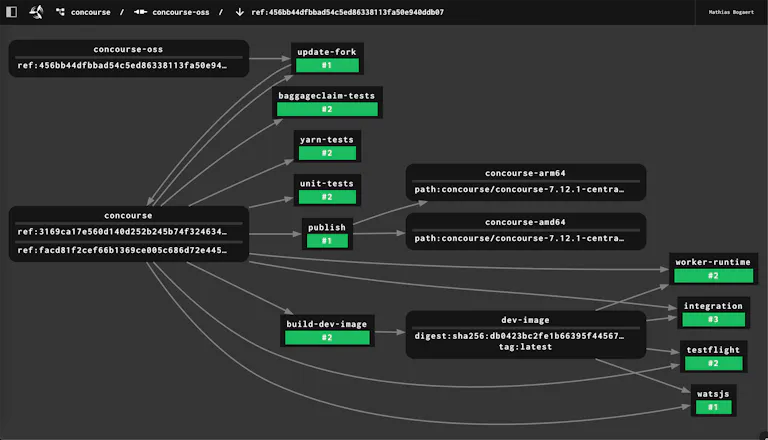Screen dimensions: 768x440
Task: Open the dev-image resource title
Action: (525, 320)
